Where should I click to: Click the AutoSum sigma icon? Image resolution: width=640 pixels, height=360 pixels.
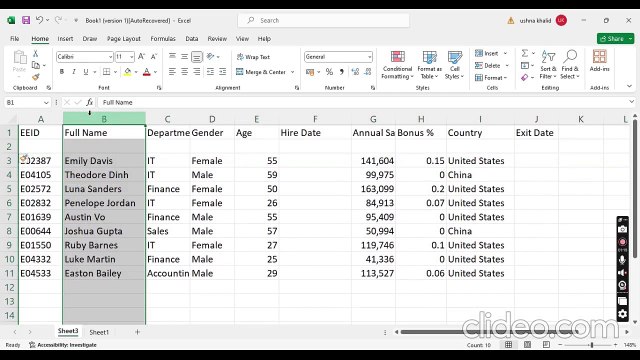click(x=525, y=53)
